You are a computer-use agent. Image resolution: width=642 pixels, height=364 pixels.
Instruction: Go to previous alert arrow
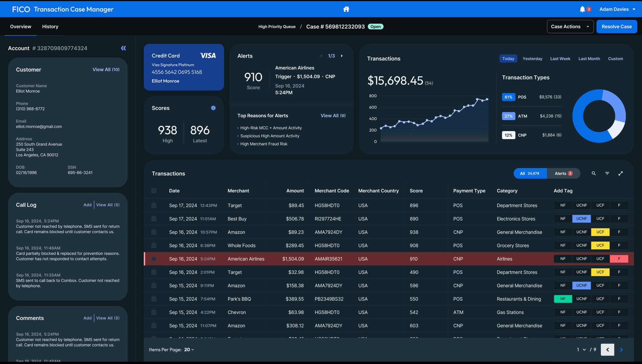321,56
